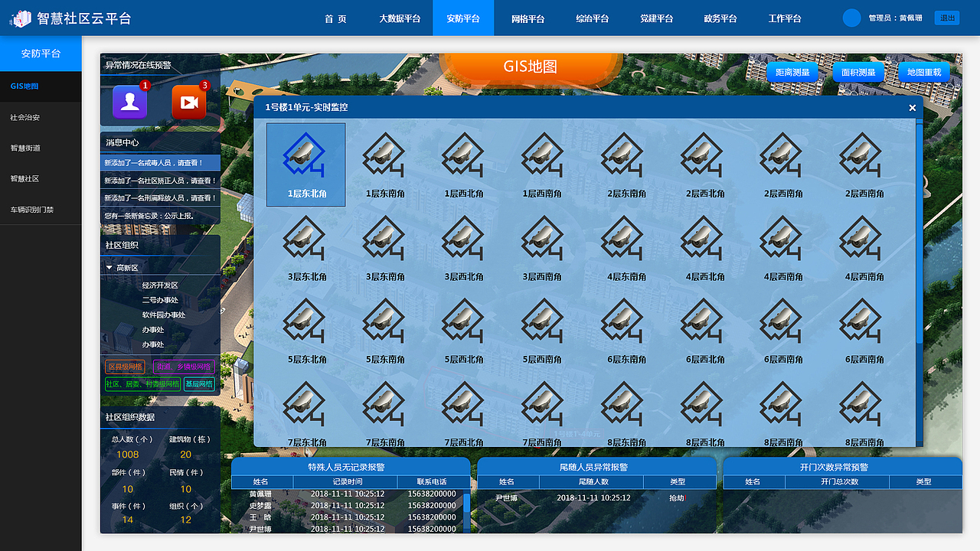
Task: Click the 3层西南角 camera icon
Action: click(543, 248)
